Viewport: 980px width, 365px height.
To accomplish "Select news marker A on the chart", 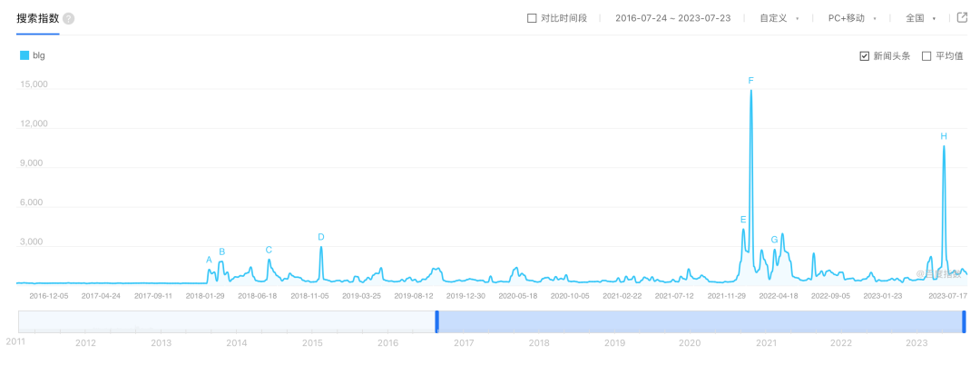I will pos(209,260).
